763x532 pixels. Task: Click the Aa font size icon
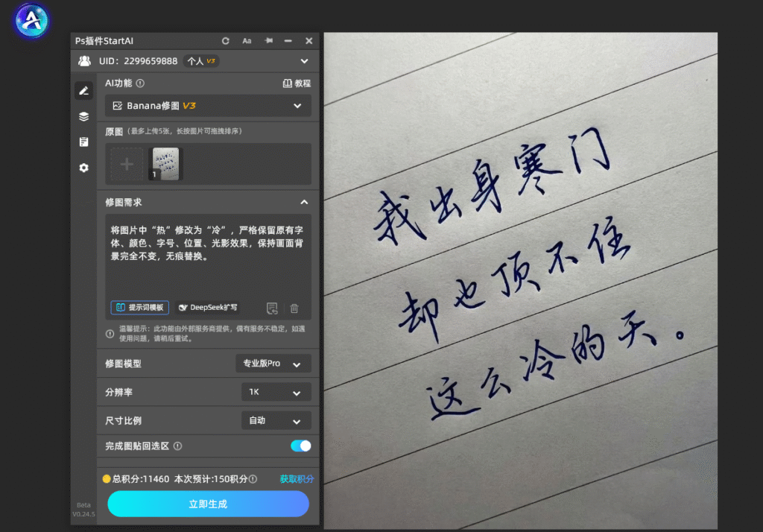pos(247,41)
